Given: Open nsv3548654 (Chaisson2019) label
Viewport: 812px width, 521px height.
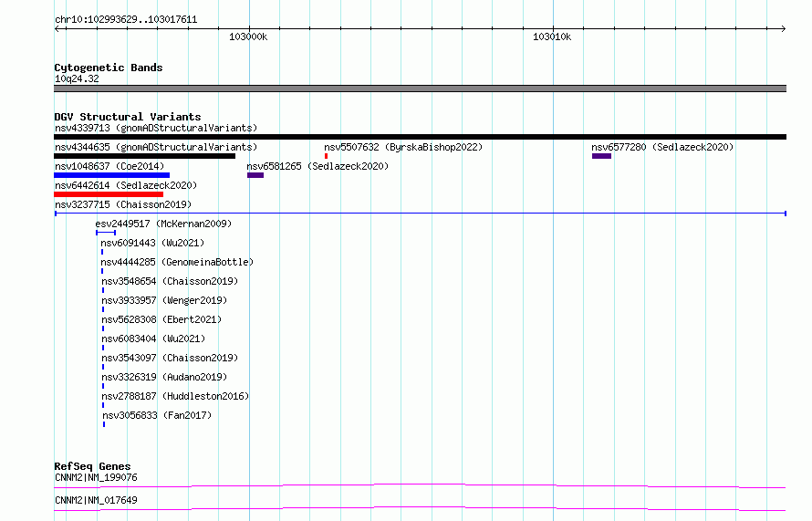Looking at the screenshot, I should (x=170, y=281).
